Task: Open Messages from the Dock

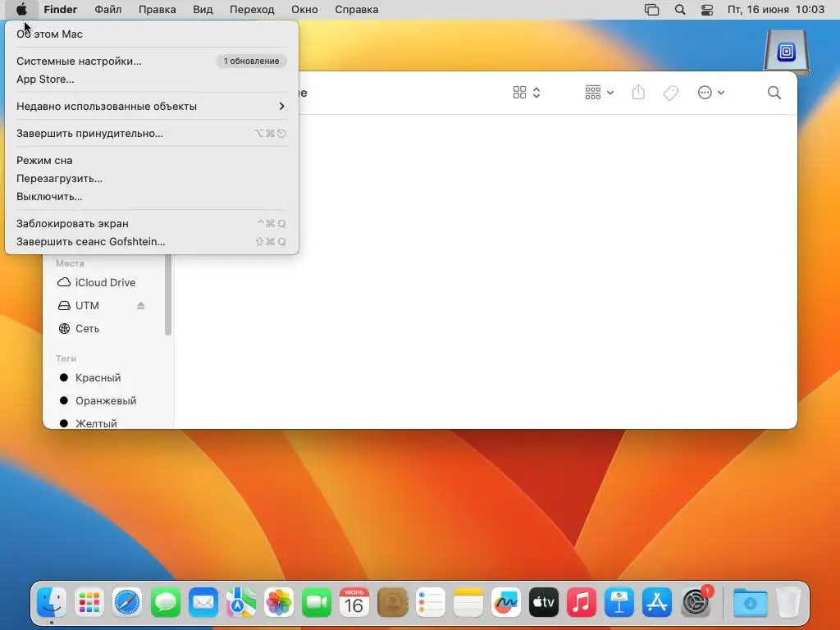Action: (x=165, y=603)
